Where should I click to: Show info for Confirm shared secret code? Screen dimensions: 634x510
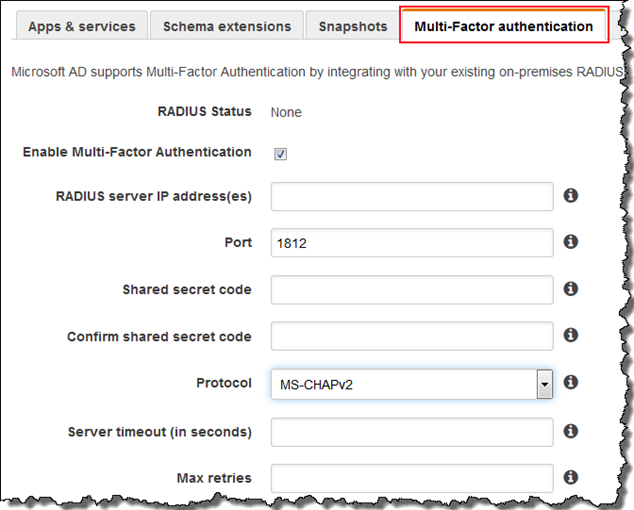click(x=571, y=335)
